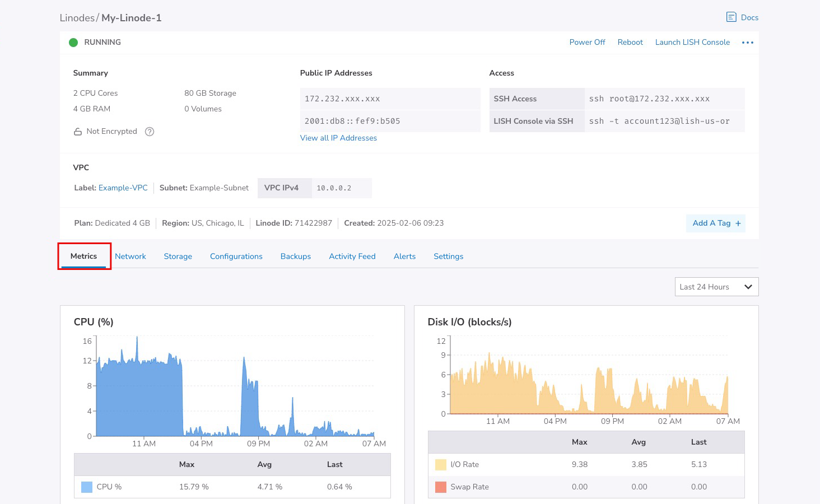This screenshot has height=504, width=820.
Task: Click the green Running status indicator
Action: pos(73,43)
